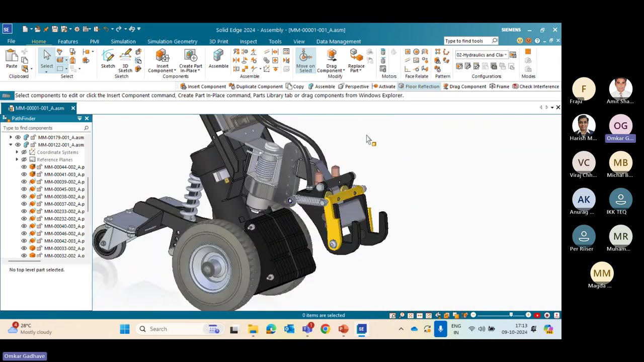The height and width of the screenshot is (362, 644).
Task: Toggle visibility of MM-00122-001_A.asm
Action: pyautogui.click(x=18, y=145)
